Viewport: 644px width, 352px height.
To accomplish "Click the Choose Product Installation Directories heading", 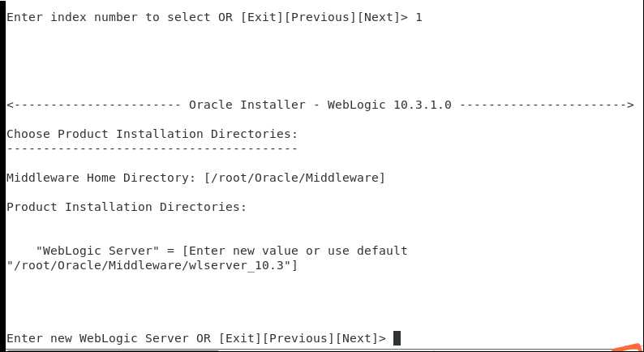I will click(x=152, y=134).
